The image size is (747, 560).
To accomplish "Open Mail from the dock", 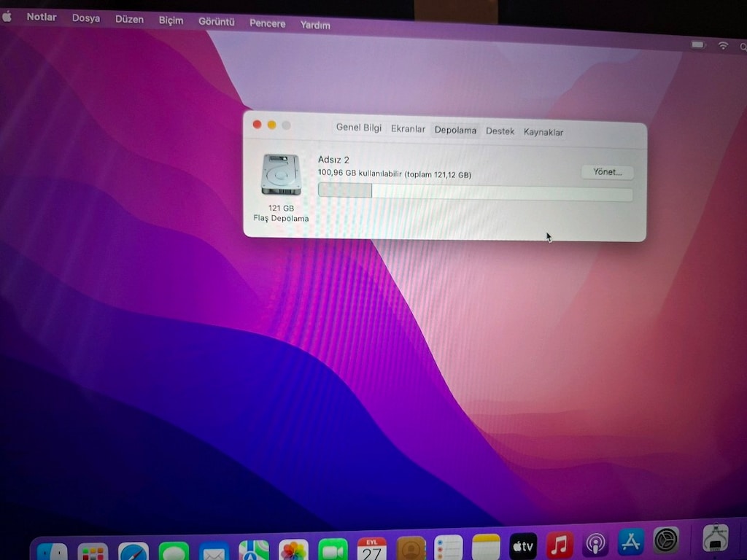I will pos(214,551).
